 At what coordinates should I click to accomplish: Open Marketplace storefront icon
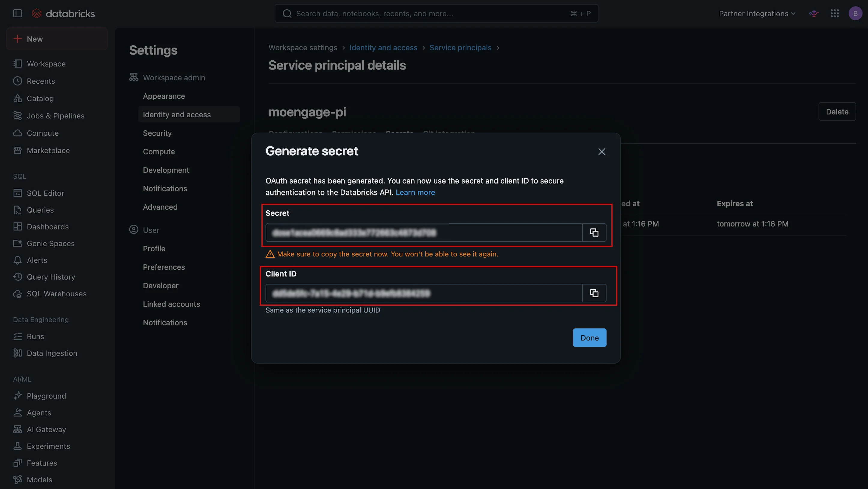[x=17, y=150]
